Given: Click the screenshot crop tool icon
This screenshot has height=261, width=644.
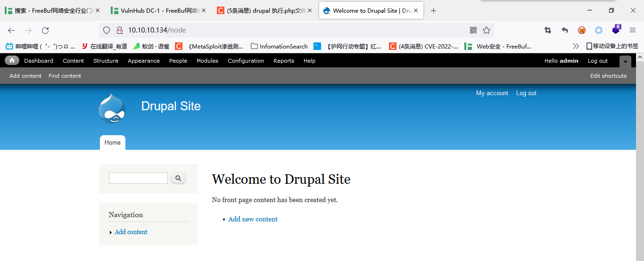Looking at the screenshot, I should click(548, 30).
